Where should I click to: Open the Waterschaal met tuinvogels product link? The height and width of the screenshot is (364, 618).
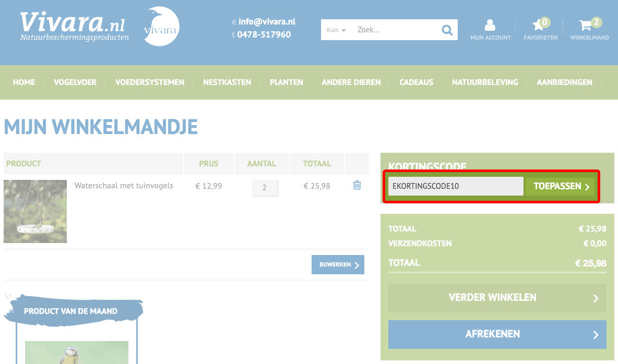pyautogui.click(x=124, y=186)
